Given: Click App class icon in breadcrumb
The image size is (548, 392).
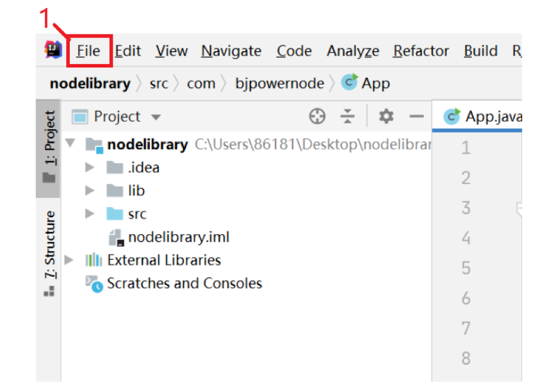Looking at the screenshot, I should (349, 82).
